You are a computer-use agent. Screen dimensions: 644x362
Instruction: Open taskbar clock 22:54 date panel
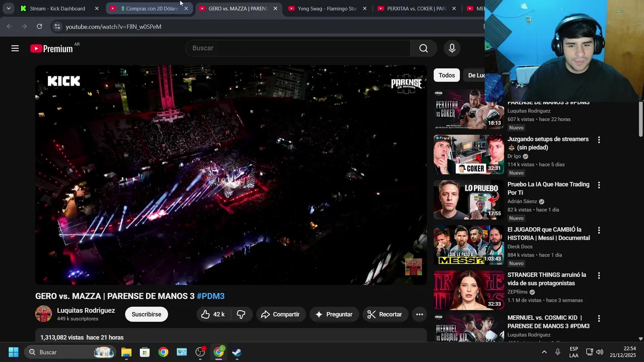623,352
